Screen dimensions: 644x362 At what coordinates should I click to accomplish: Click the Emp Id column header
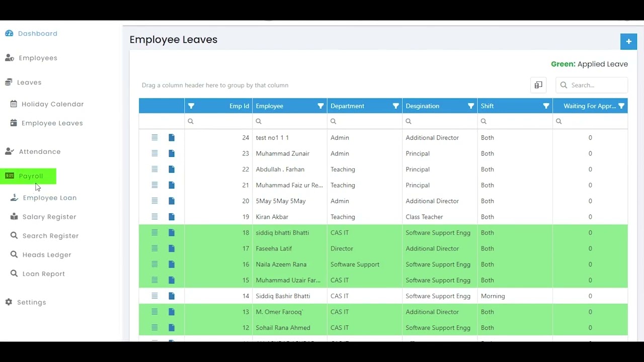point(218,106)
